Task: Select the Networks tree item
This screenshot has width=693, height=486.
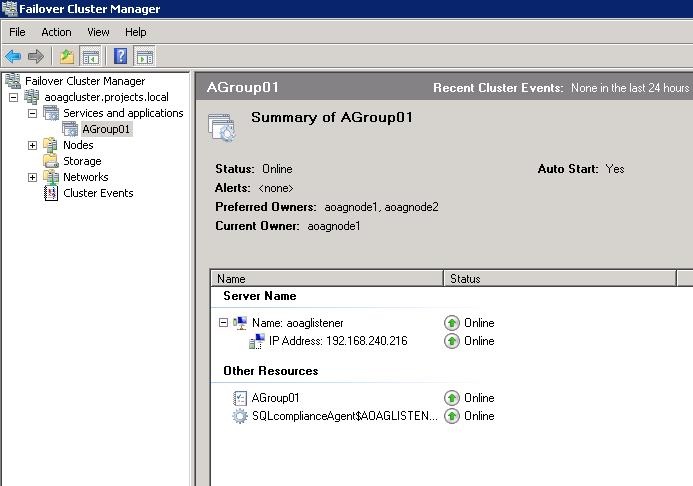Action: [86, 177]
